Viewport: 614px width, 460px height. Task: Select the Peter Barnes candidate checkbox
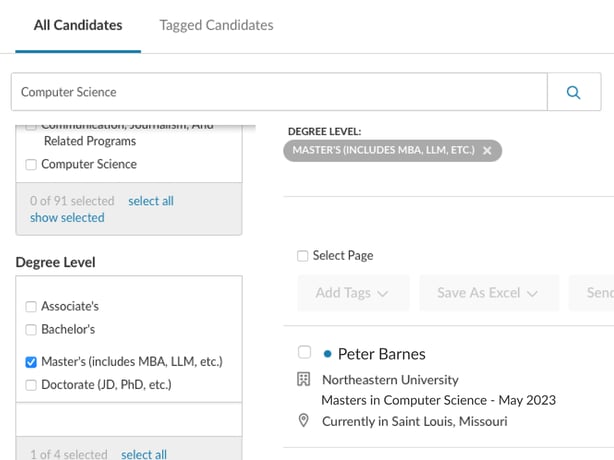click(x=304, y=352)
